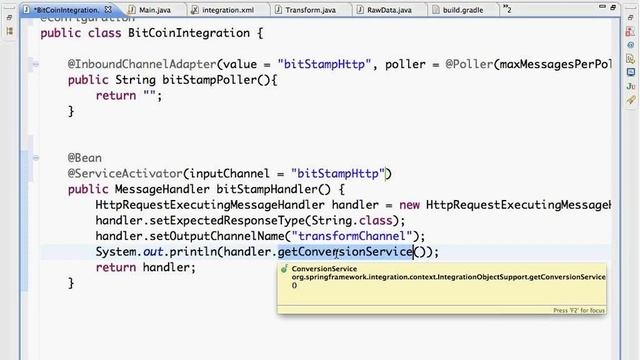Open the Console monitor view icon

631,72
